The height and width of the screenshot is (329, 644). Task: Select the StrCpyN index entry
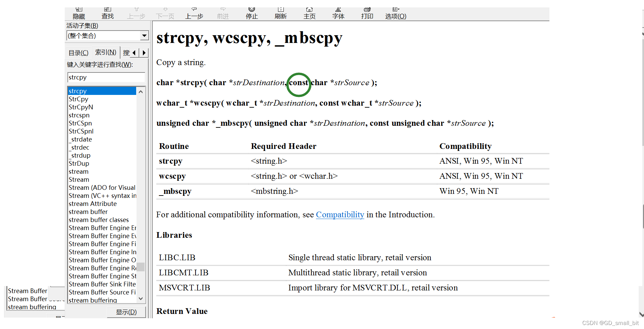81,107
